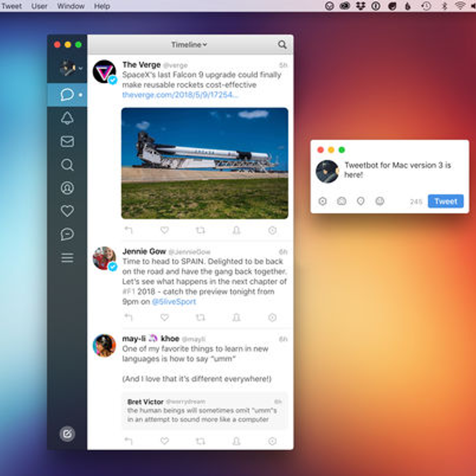Reply to The Verge tweet
476x476 pixels.
click(x=129, y=230)
